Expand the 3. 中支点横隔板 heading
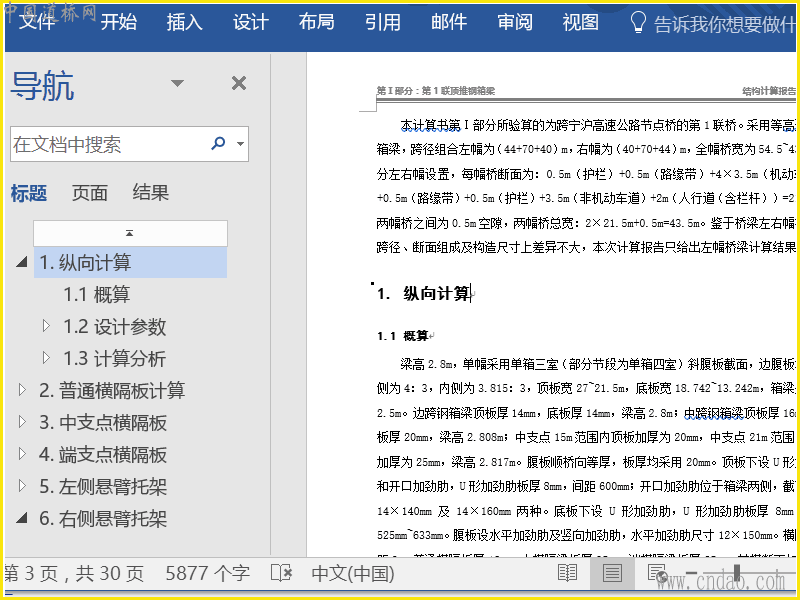 22,421
